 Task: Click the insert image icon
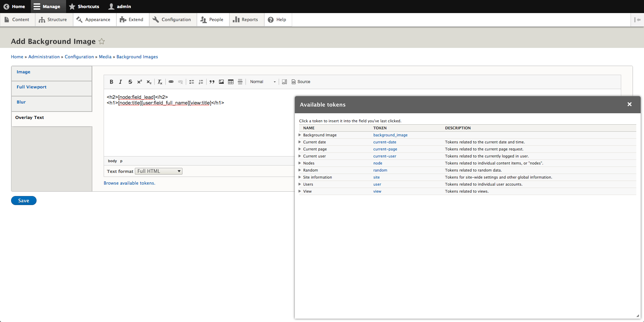[x=221, y=82]
